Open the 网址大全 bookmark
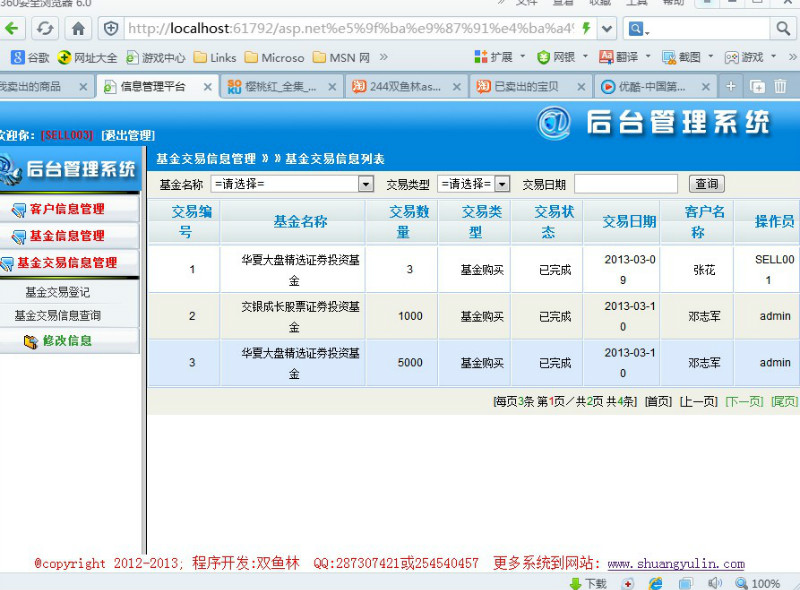 [87, 58]
